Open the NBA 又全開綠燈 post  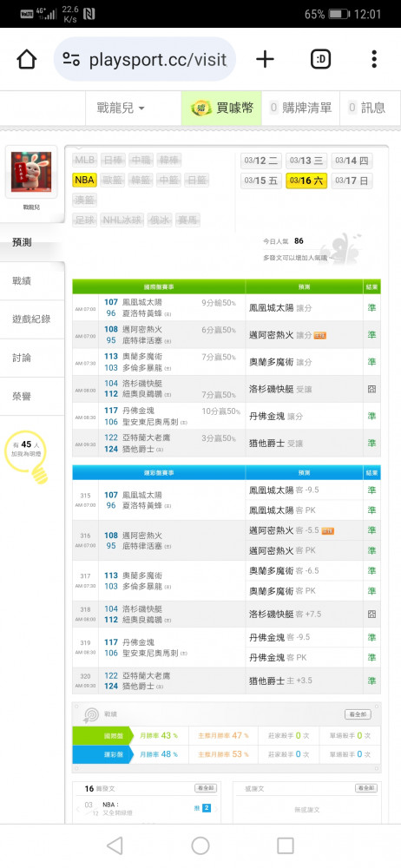tap(117, 809)
